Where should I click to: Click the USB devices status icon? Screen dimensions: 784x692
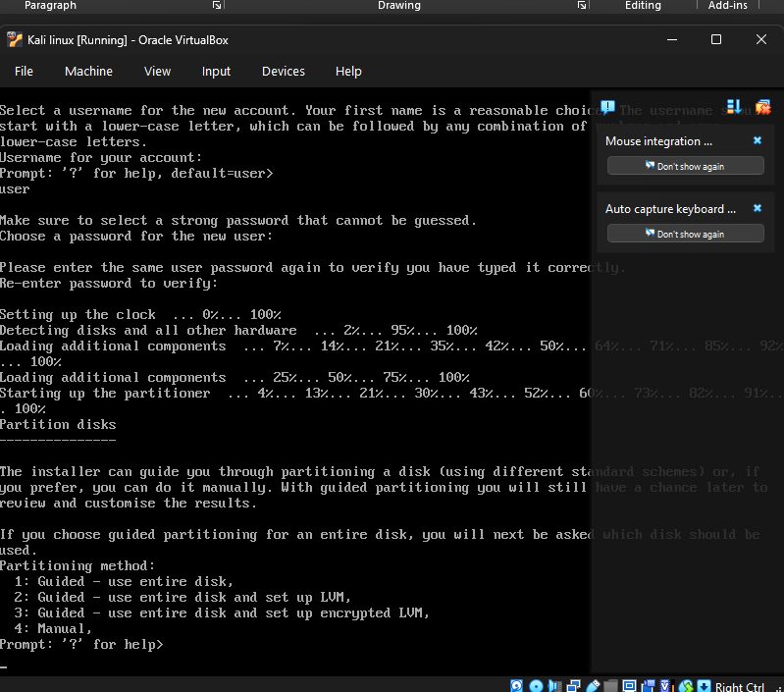click(593, 685)
